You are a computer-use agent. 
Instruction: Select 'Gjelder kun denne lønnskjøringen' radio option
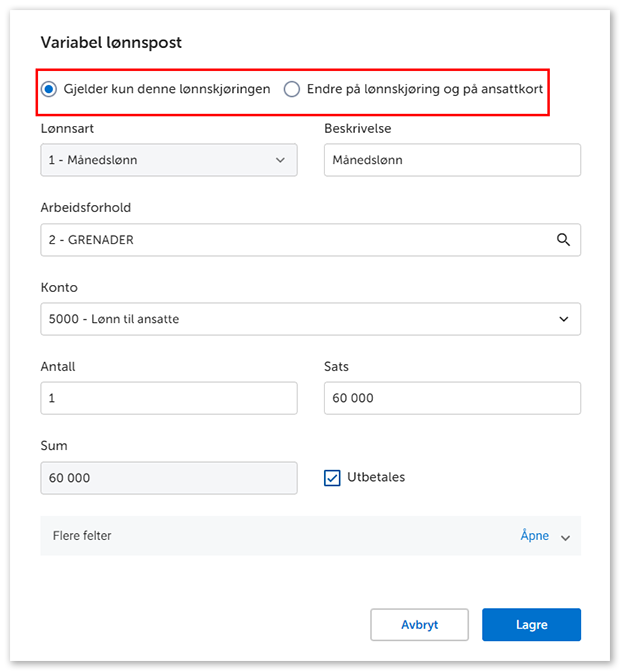(49, 89)
